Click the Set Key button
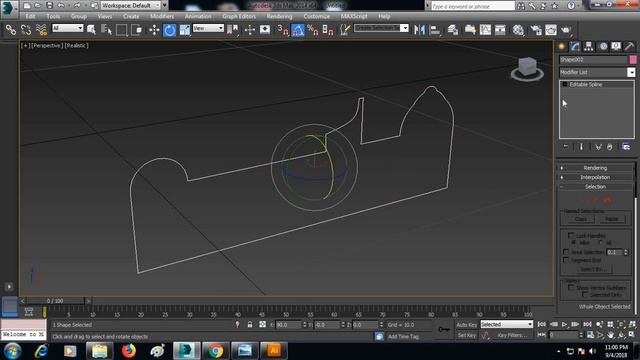Screen dimensions: 640x360 pos(467,335)
